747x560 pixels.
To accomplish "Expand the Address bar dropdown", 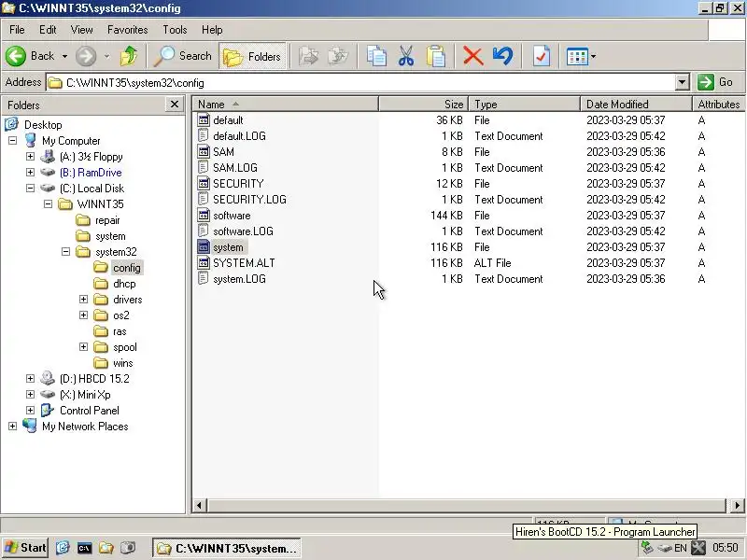I will coord(683,82).
